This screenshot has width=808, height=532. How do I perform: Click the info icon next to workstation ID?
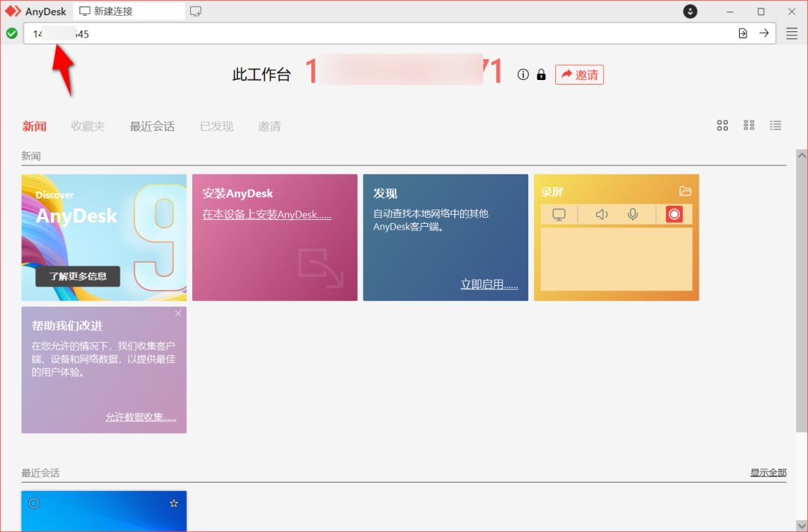coord(523,74)
